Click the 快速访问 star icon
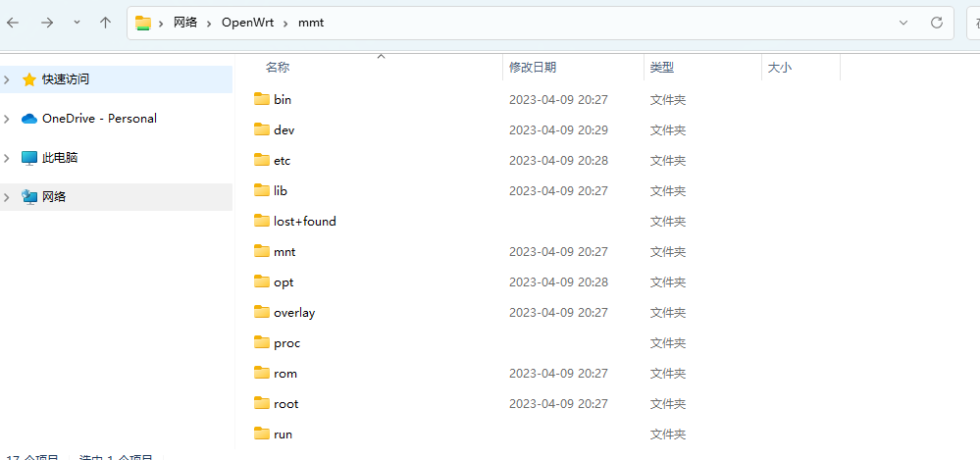 (28, 79)
